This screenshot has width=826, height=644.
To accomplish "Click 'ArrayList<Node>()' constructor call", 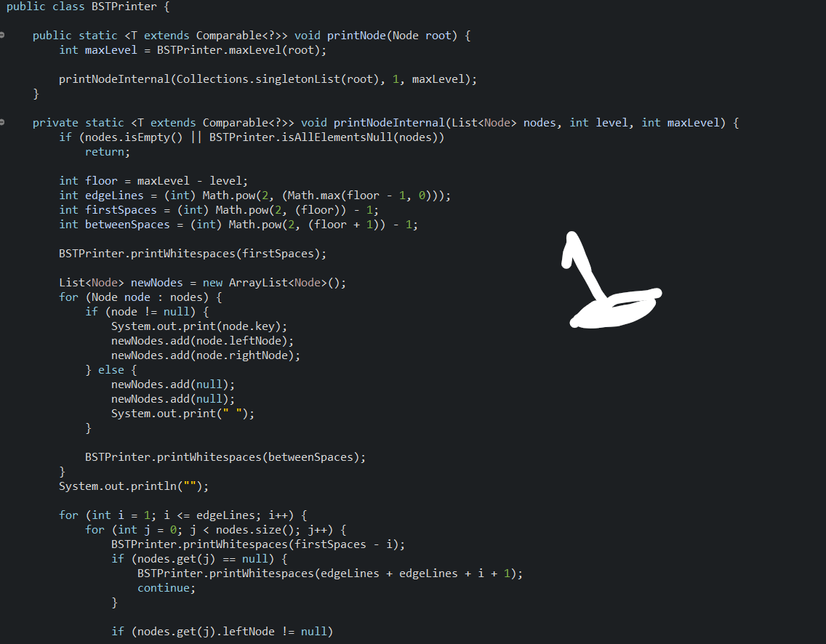I will [287, 283].
